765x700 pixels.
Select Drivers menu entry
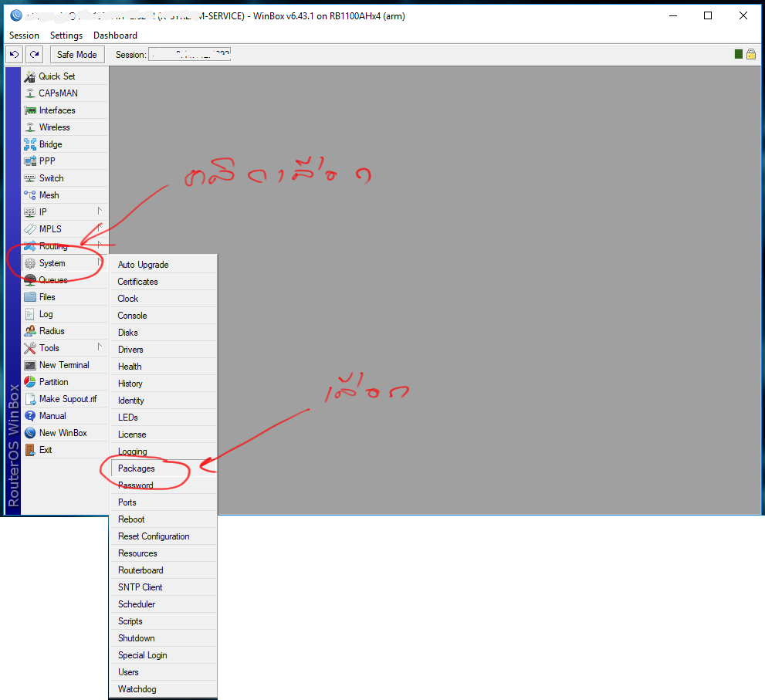click(x=164, y=350)
